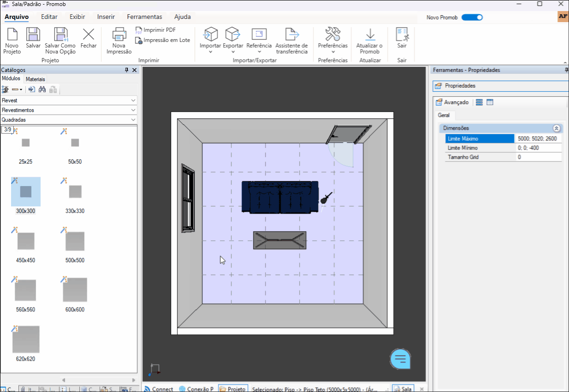
Task: Open Nova Impressão printer icon
Action: pos(119,35)
